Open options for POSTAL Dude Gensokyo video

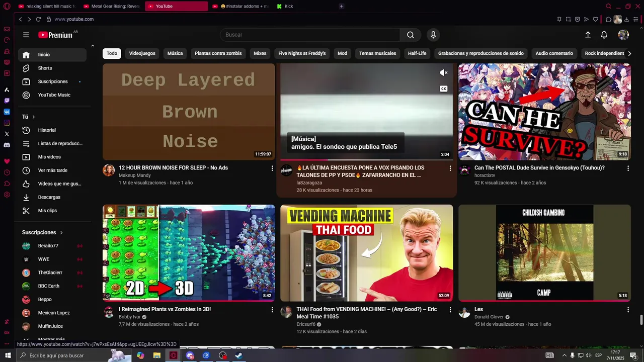click(x=628, y=168)
